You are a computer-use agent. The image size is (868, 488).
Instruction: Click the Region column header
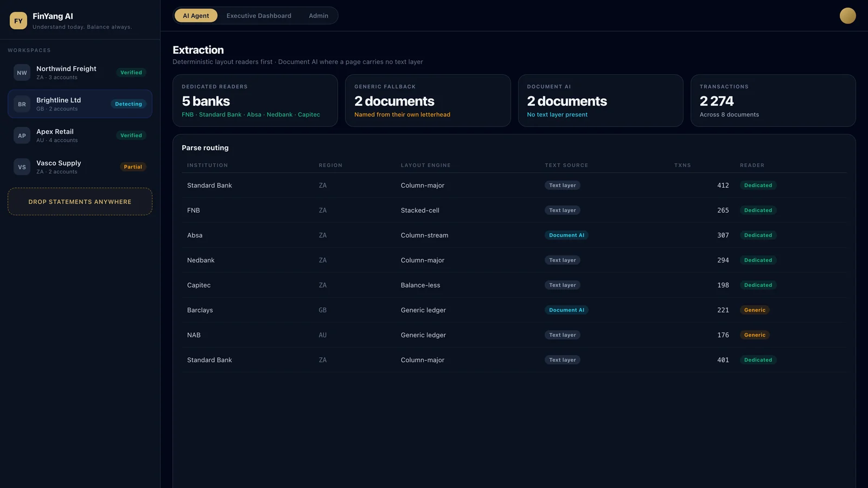point(330,165)
